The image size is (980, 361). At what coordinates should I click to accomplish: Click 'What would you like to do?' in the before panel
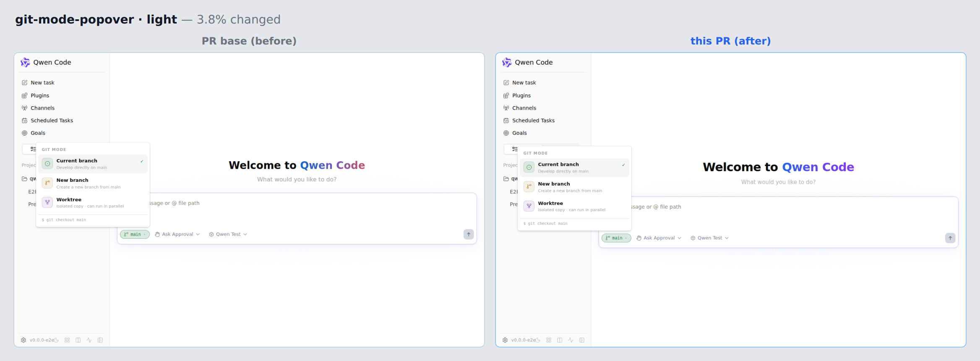297,179
